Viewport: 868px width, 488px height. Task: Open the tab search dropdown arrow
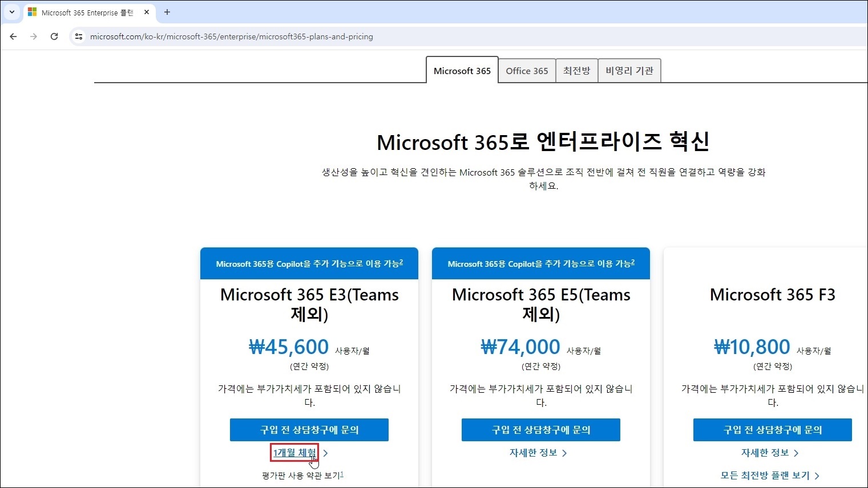12,12
